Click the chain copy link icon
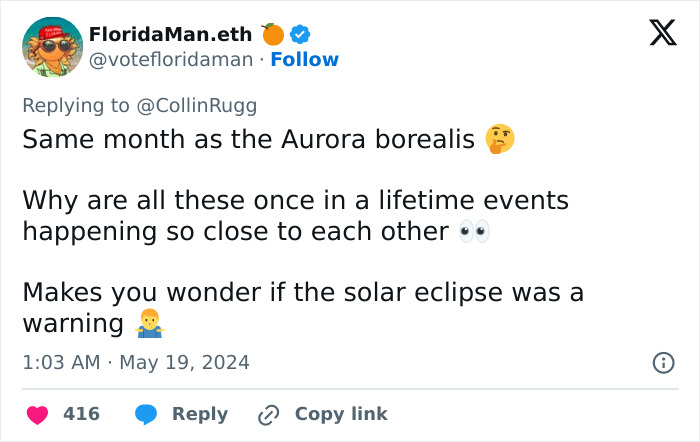The image size is (700, 442). 267,414
